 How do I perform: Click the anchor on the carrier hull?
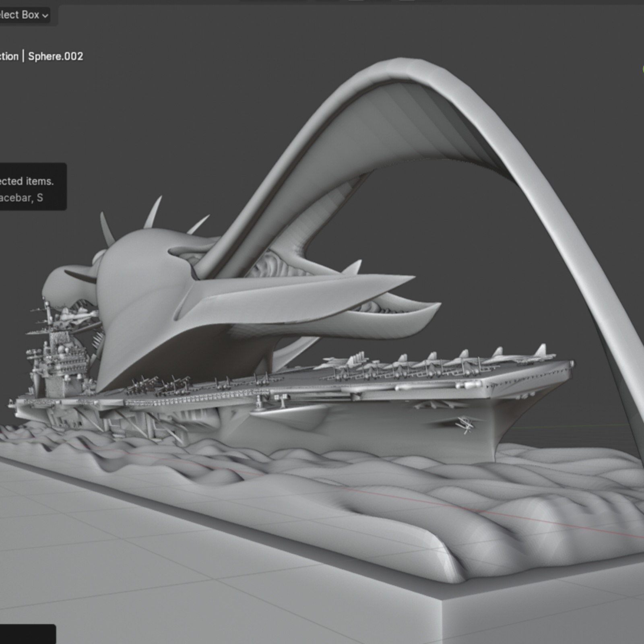[x=465, y=425]
